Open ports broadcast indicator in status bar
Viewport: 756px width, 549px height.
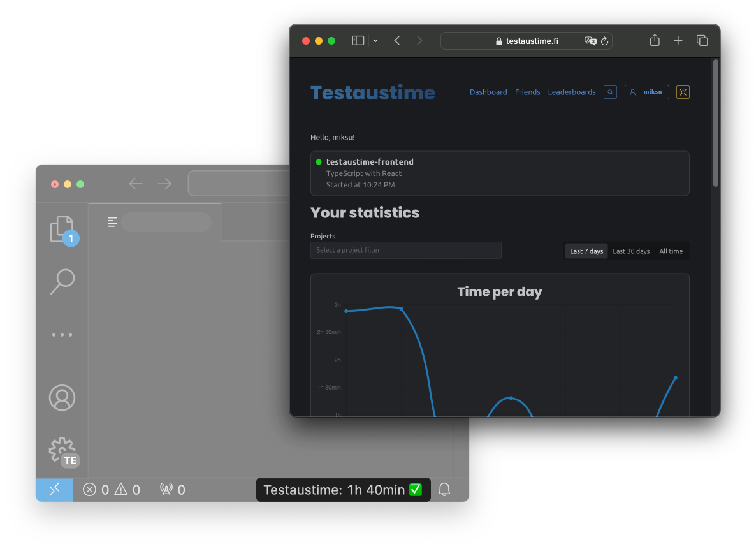173,490
